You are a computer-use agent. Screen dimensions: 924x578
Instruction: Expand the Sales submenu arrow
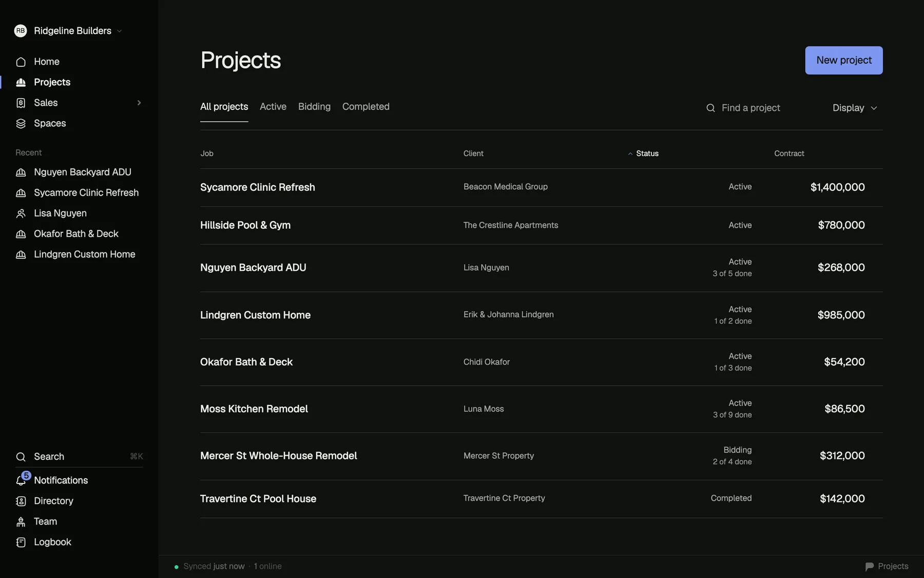(139, 103)
